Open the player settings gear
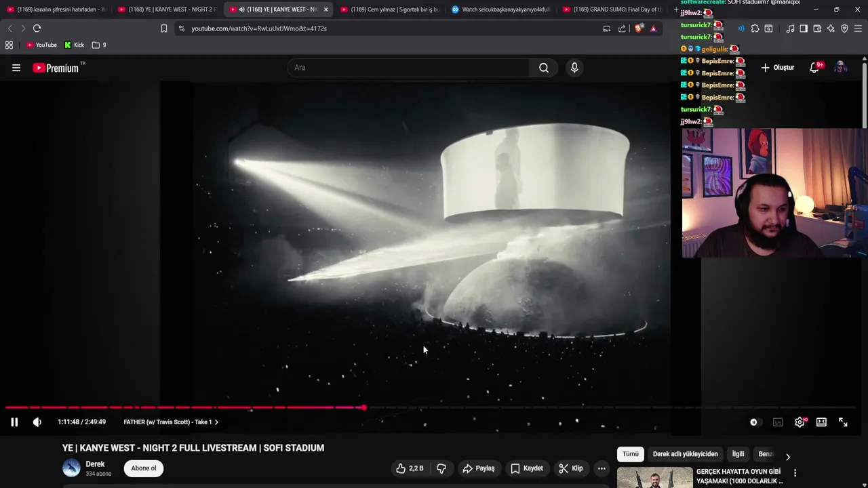This screenshot has height=488, width=868. (800, 422)
